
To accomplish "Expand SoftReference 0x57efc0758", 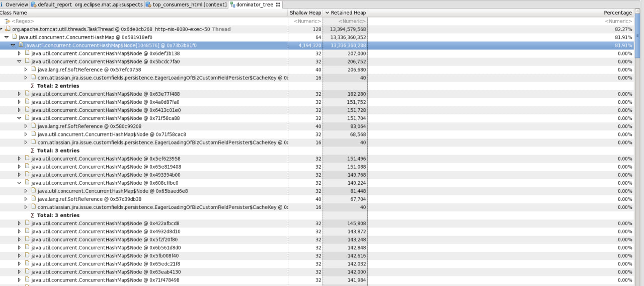I will [x=26, y=69].
